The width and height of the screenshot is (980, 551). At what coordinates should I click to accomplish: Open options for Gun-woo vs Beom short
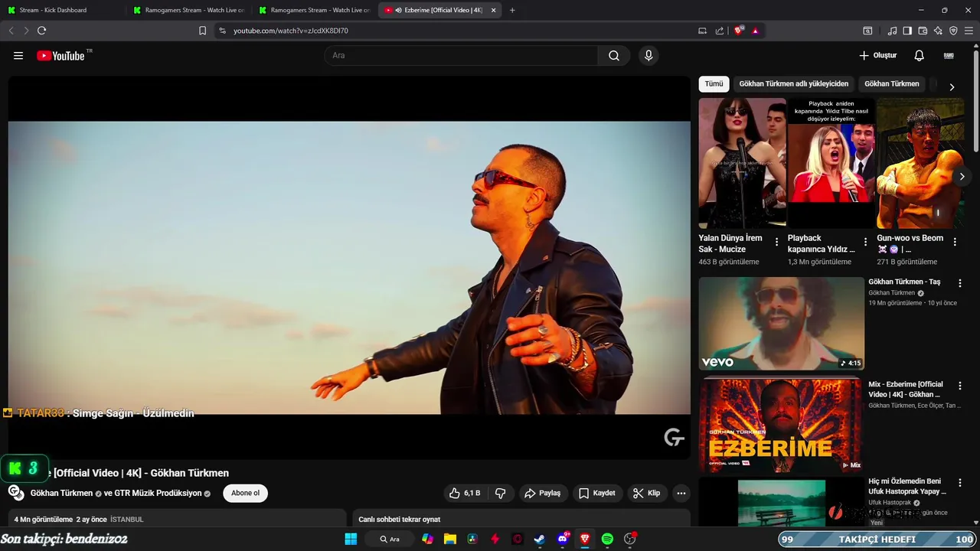point(955,242)
